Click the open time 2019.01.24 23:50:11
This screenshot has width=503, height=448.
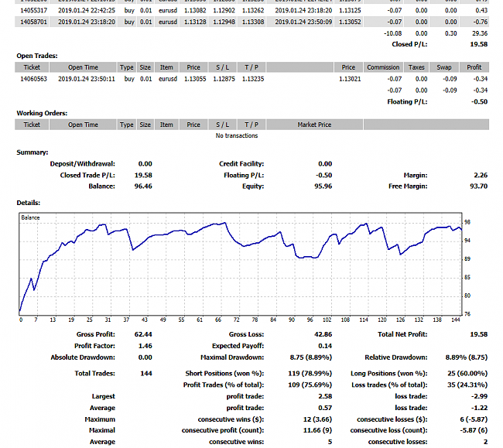[87, 79]
